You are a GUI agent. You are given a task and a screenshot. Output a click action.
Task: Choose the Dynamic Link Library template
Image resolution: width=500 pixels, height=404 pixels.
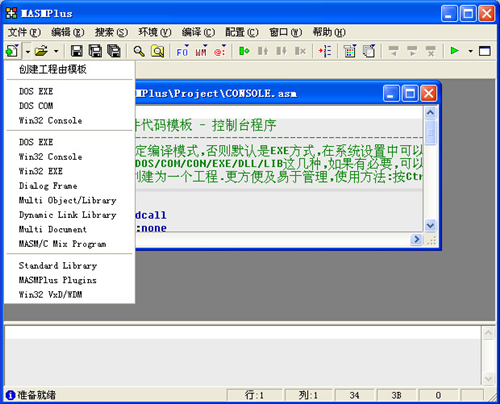click(68, 215)
